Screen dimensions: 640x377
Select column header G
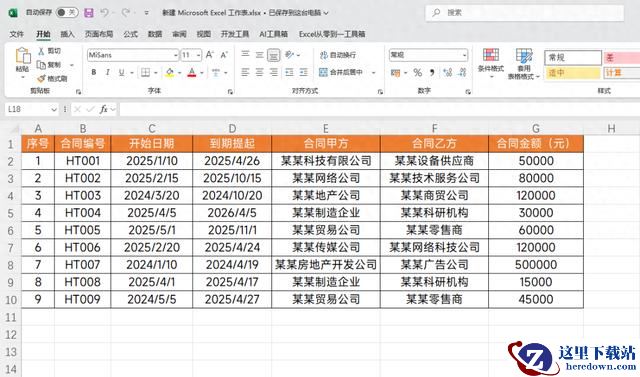pyautogui.click(x=536, y=129)
